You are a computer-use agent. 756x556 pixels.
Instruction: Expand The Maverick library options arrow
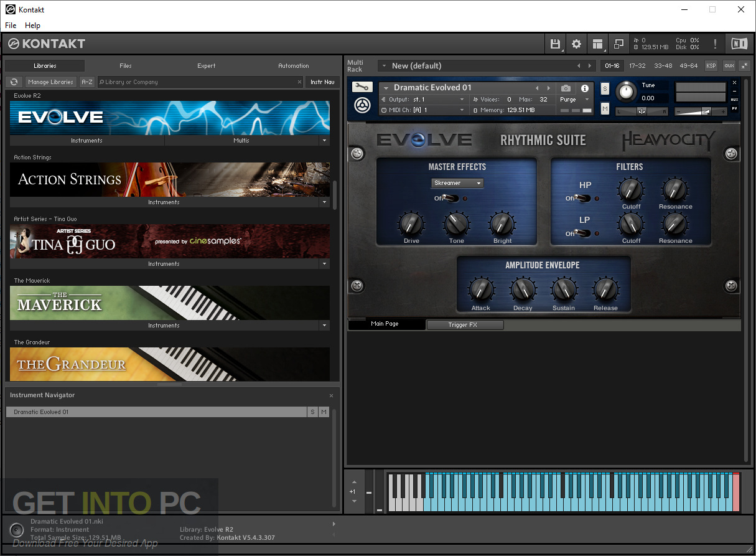[324, 326]
